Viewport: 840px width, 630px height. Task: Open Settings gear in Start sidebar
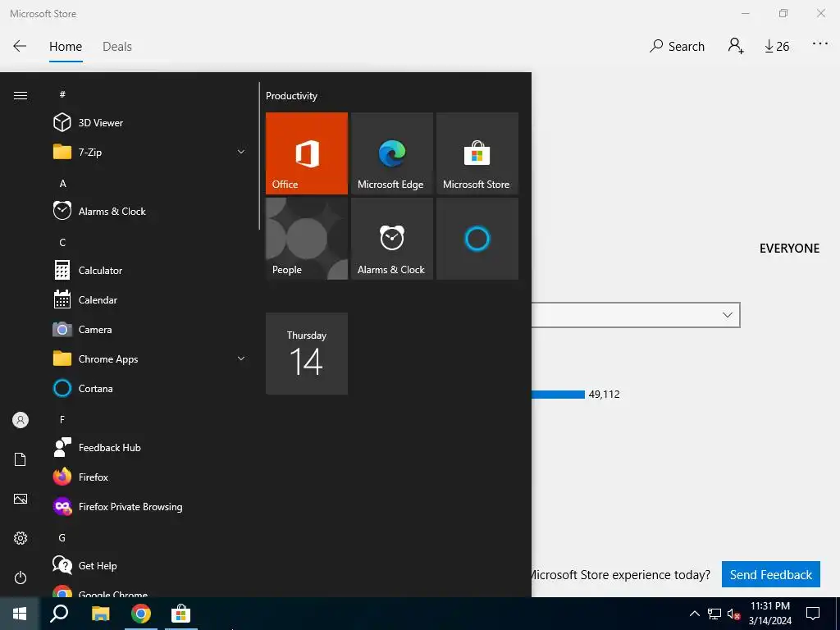pos(21,538)
